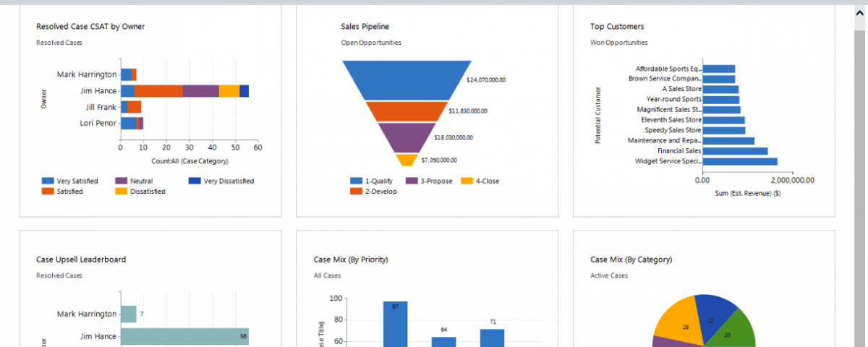
Task: Click the Case Mix bar labeled 97
Action: (395, 324)
